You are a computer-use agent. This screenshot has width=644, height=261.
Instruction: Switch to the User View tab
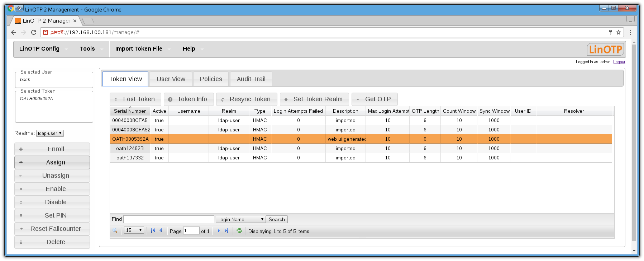[x=171, y=79]
